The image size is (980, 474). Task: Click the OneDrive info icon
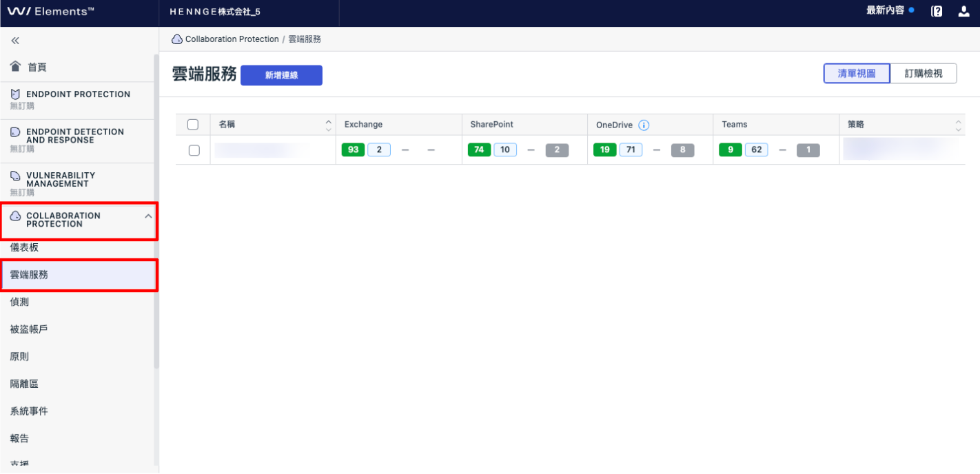644,125
